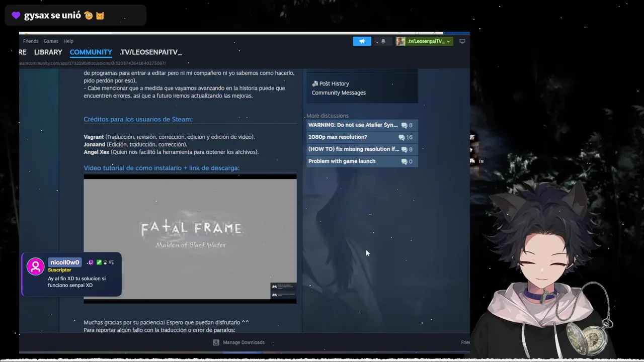Click the user avatar picture in Steam header
Screen dimensions: 644x362
[x=400, y=41]
